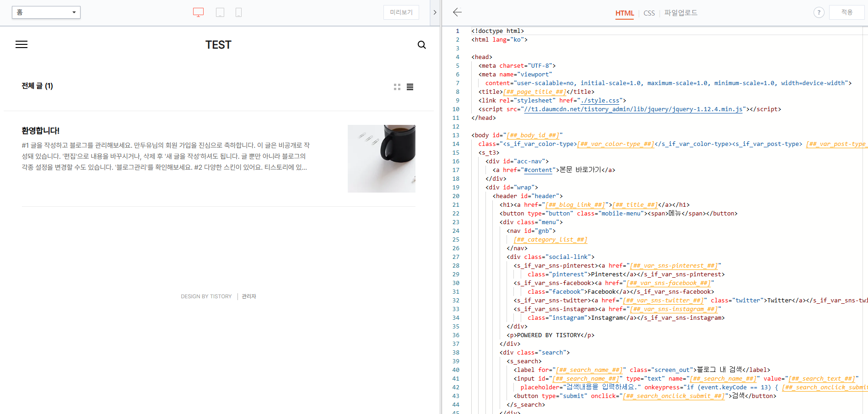Click the jquery-1.12.4.min.js URL in code

click(633, 109)
